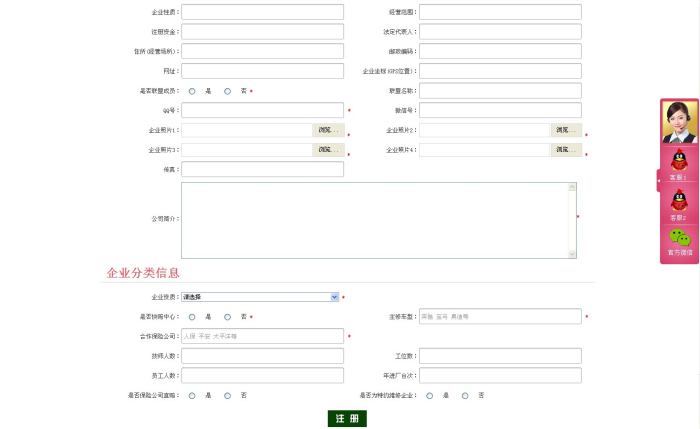Focus the 法定代表人 input field
The width and height of the screenshot is (700, 429).
coord(500,32)
